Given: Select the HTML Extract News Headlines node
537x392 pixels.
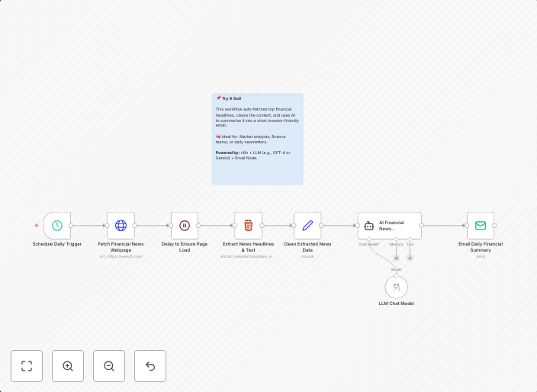Looking at the screenshot, I should click(x=248, y=226).
